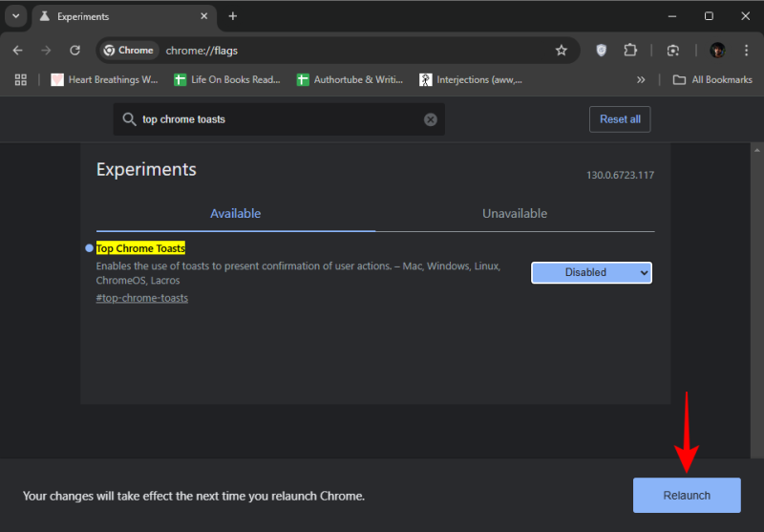Click the Relaunch button
The width and height of the screenshot is (764, 532).
click(x=687, y=496)
